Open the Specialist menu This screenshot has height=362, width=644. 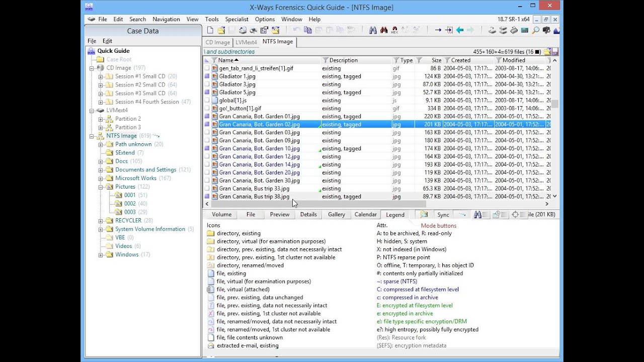(236, 19)
